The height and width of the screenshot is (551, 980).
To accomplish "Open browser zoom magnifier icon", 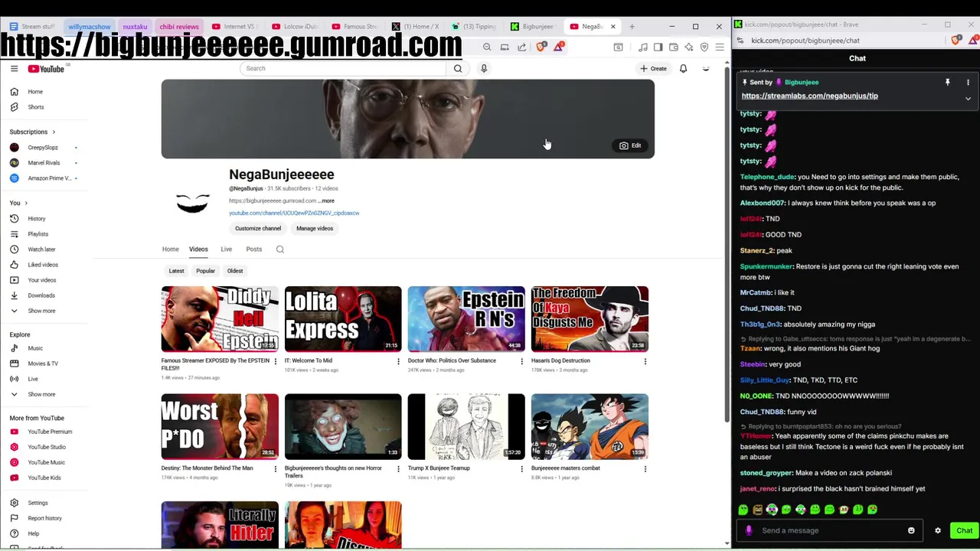I will 487,47.
